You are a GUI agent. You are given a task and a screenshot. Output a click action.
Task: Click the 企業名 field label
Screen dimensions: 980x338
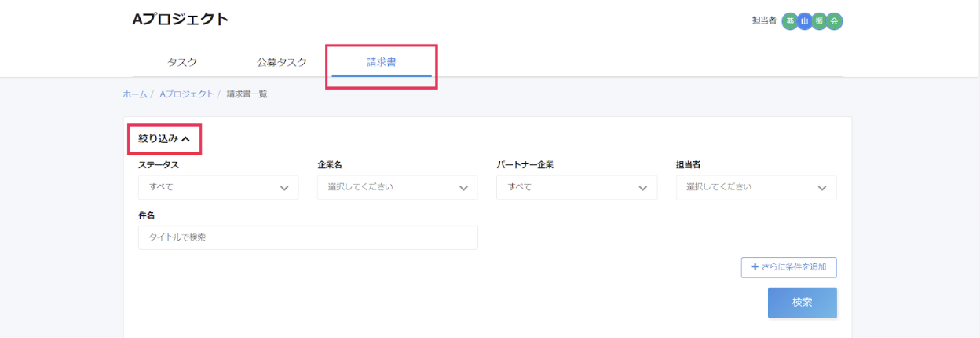(x=330, y=165)
